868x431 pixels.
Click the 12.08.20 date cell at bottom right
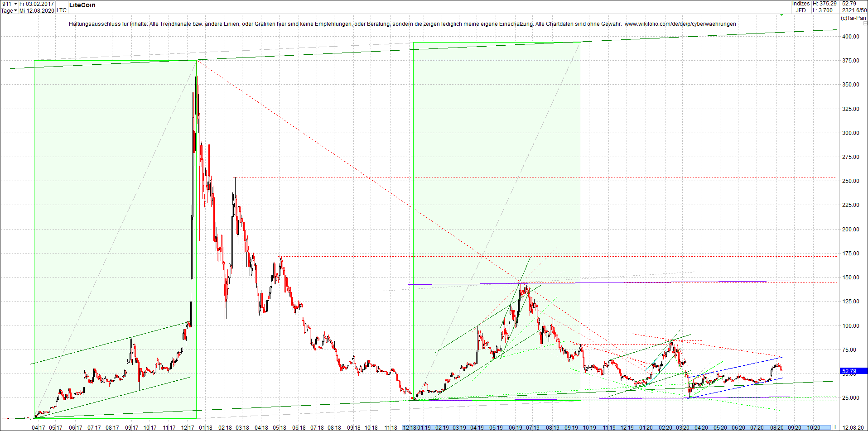tap(854, 427)
